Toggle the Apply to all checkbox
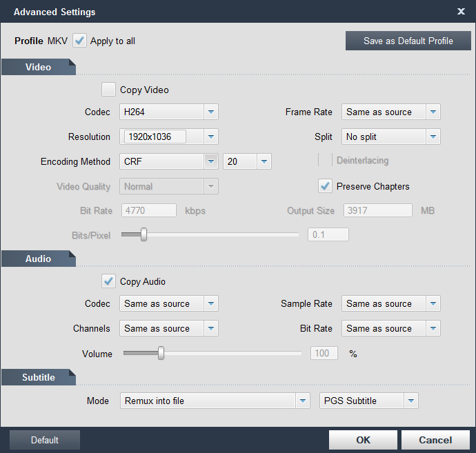The height and width of the screenshot is (453, 476). tap(80, 41)
